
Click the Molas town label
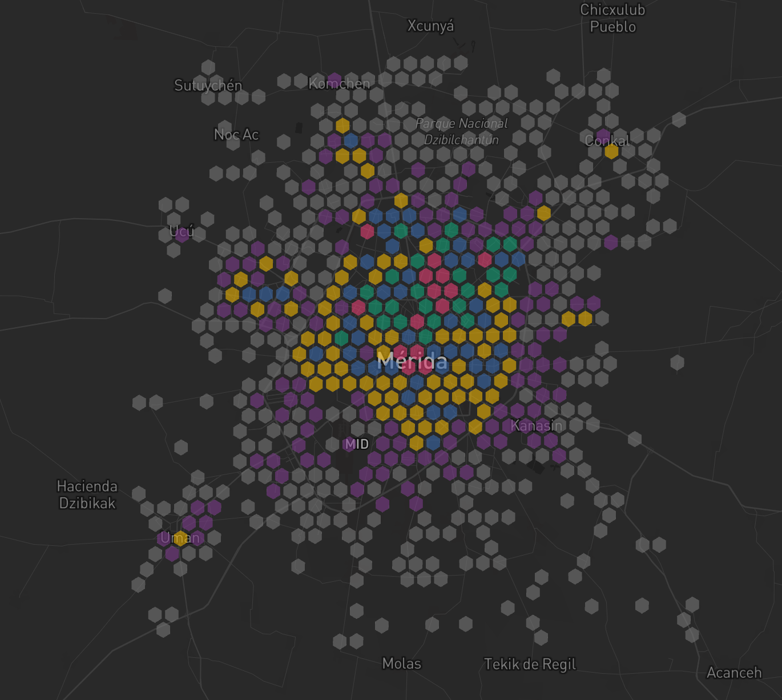click(x=401, y=663)
